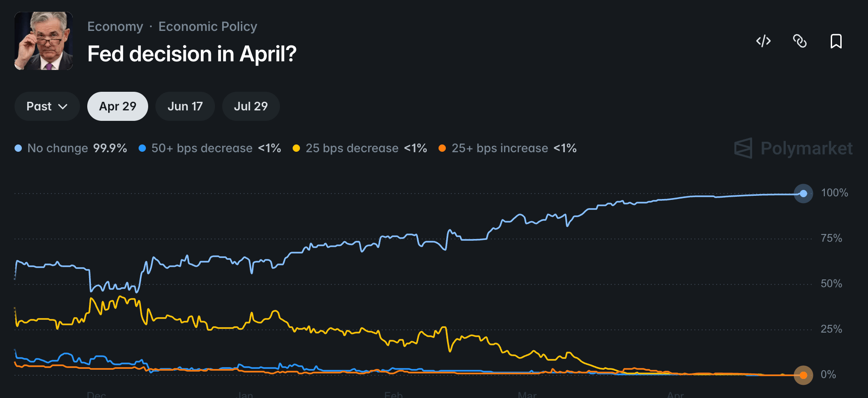Viewport: 868px width, 398px height.
Task: Click the blue chart endpoint at 100%
Action: pyautogui.click(x=803, y=194)
